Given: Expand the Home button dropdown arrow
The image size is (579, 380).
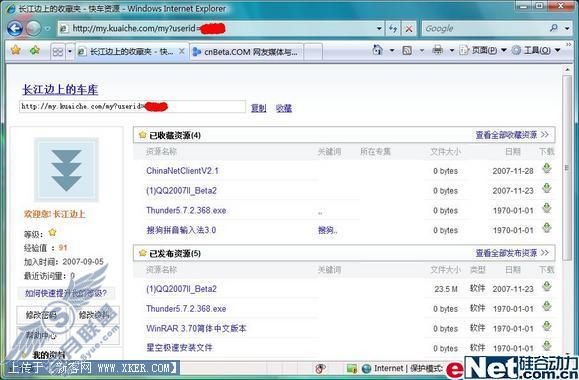Looking at the screenshot, I should click(x=392, y=50).
